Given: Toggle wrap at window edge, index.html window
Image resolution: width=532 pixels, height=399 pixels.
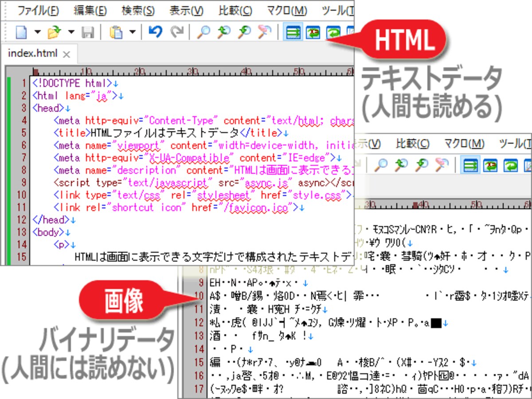Looking at the screenshot, I should pyautogui.click(x=333, y=33).
